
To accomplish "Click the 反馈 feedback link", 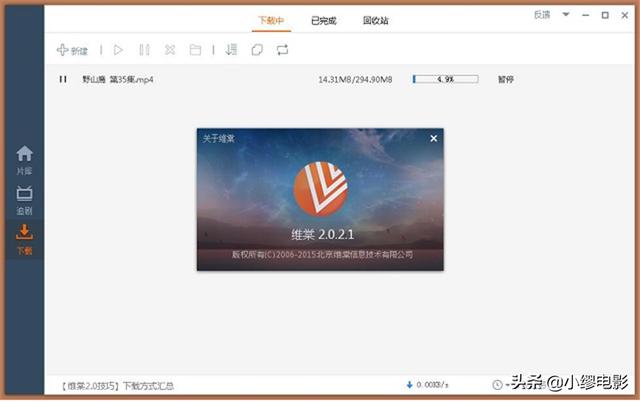I will 542,15.
